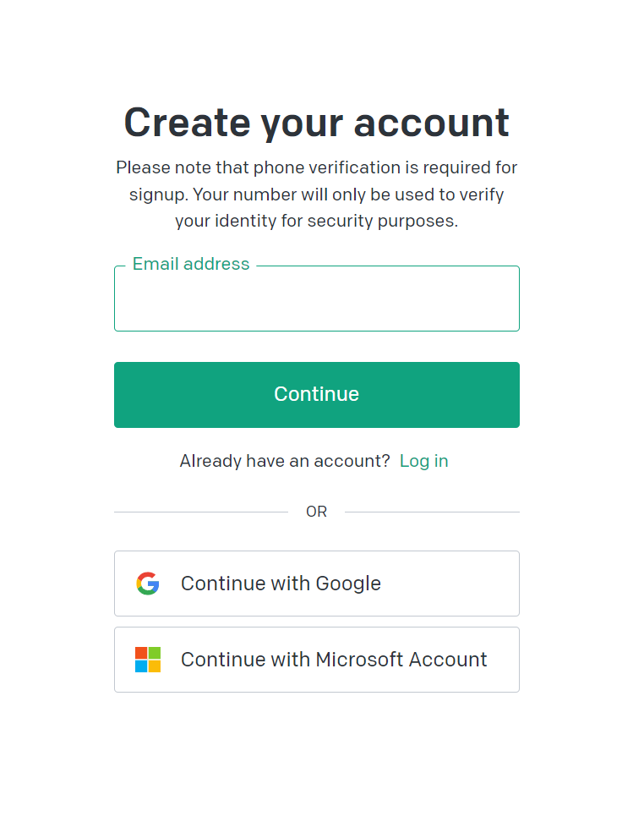The image size is (644, 822).
Task: Click the "Microsoft Account" text in the button
Action: (401, 660)
